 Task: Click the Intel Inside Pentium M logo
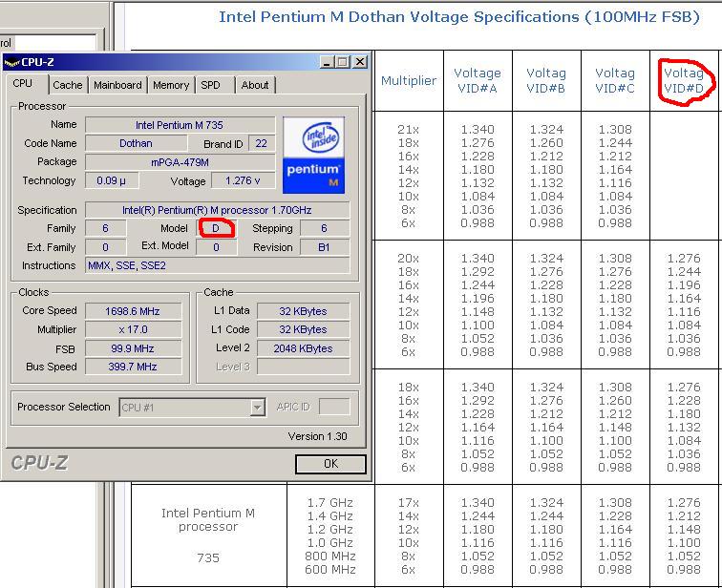313,155
